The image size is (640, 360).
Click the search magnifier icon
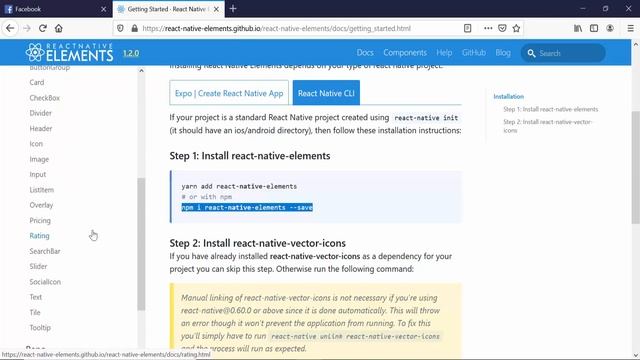[x=531, y=53]
